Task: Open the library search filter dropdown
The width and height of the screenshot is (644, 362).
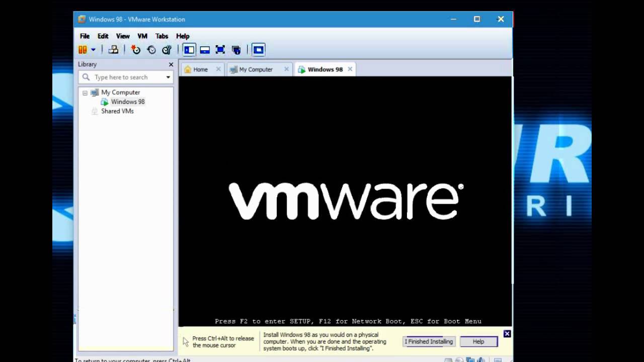Action: click(x=168, y=77)
